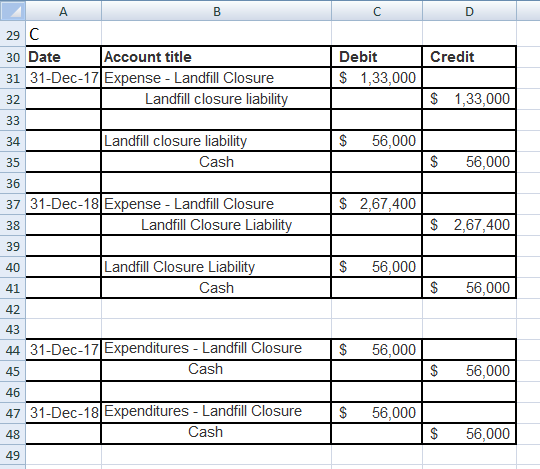Image resolution: width=540 pixels, height=469 pixels.
Task: Select the 31-Dec-18 date in row 47
Action: [x=63, y=413]
